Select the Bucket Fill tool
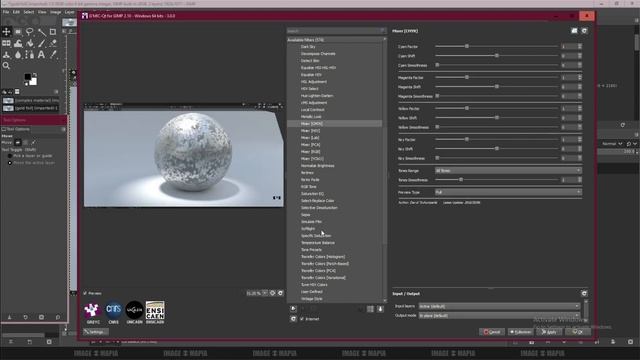 (29, 43)
